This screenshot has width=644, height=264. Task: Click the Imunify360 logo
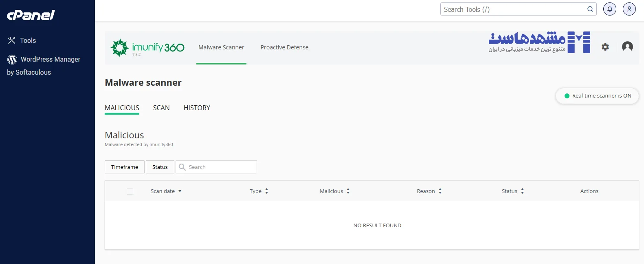[x=147, y=48]
